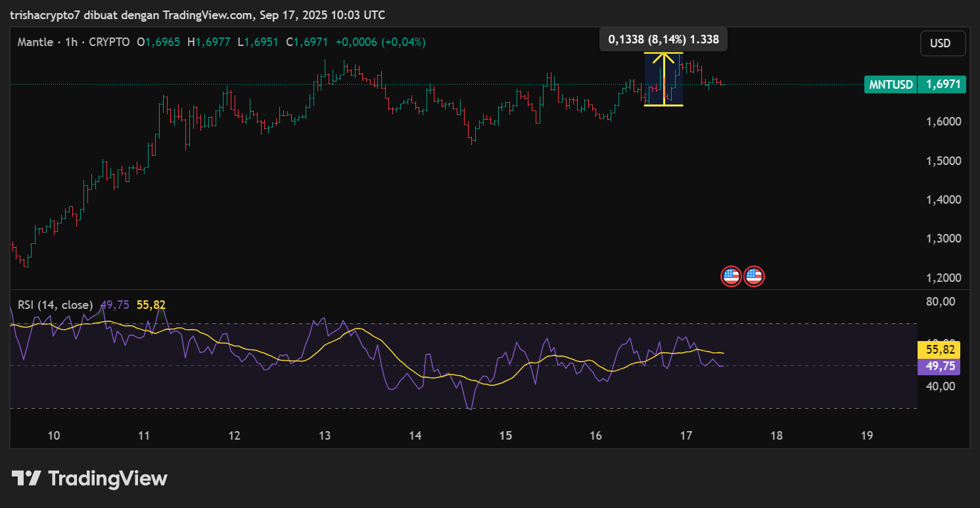Click the left US flag event icon
The image size is (980, 508).
coord(731,277)
